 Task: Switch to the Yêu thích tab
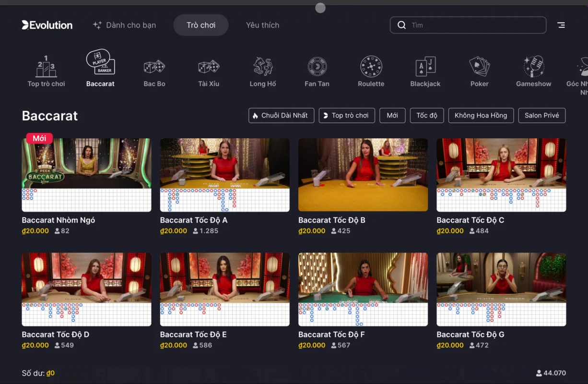(262, 25)
